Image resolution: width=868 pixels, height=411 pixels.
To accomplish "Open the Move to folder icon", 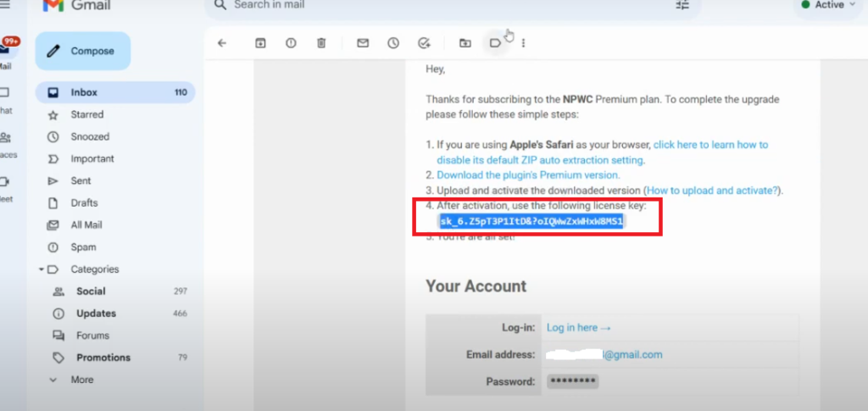I will point(465,43).
